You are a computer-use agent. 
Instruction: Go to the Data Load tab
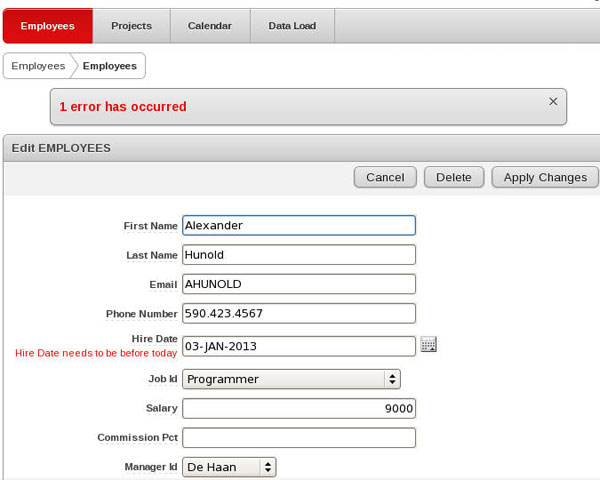(292, 26)
